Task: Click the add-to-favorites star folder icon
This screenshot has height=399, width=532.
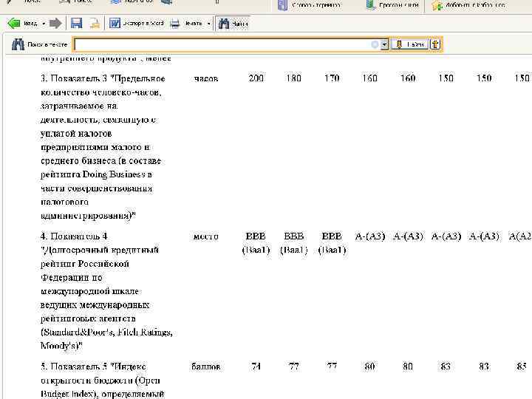Action: point(437,5)
